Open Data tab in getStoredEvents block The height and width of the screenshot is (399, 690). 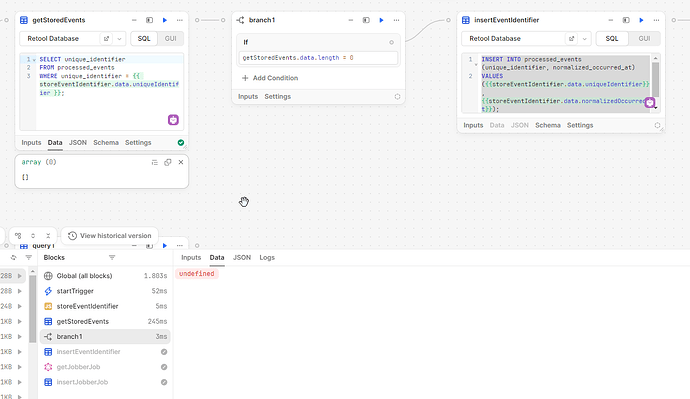pyautogui.click(x=55, y=143)
